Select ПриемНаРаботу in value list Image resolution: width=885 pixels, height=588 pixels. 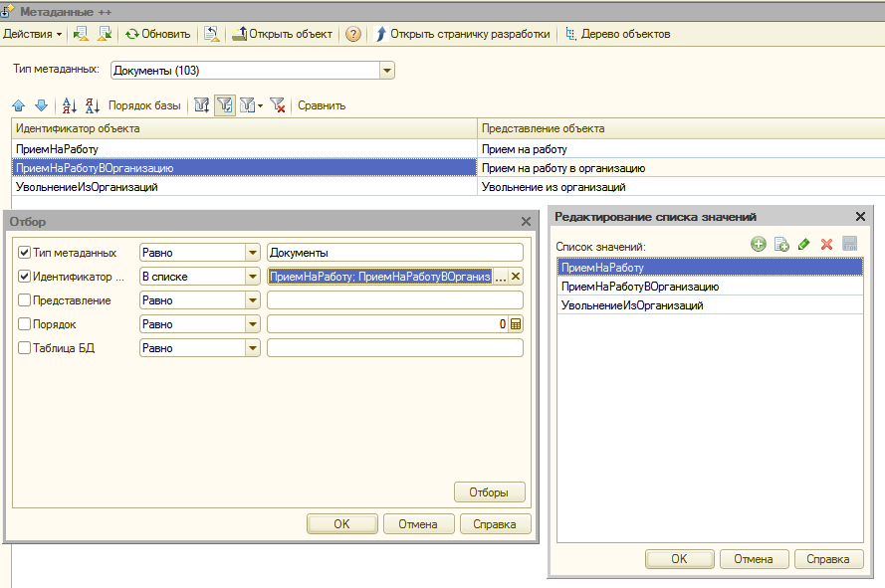tap(710, 268)
